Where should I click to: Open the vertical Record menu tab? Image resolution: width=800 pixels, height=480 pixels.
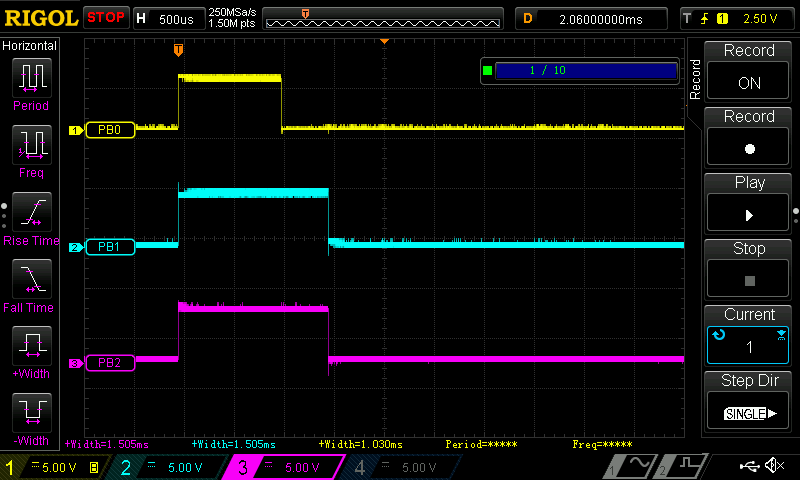click(x=694, y=79)
